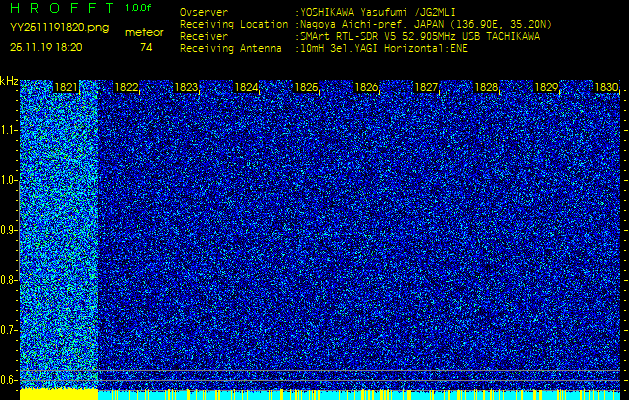Image resolution: width=629 pixels, height=400 pixels.
Task: Click the 0.7 frequency axis label
Action: 7,330
